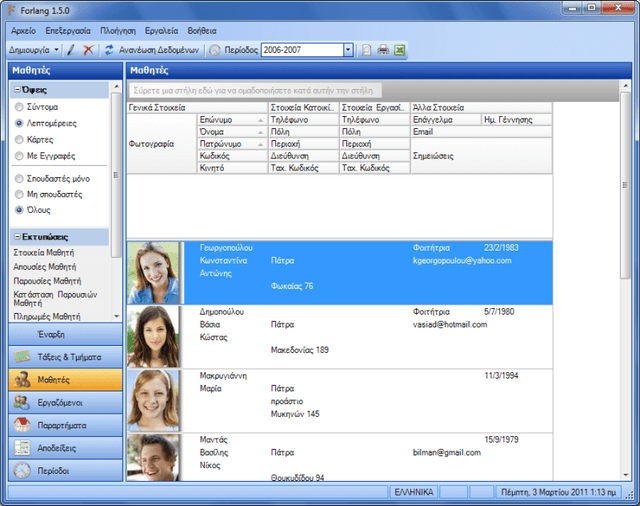
Task: Open the Εργαλεία menu
Action: click(162, 31)
